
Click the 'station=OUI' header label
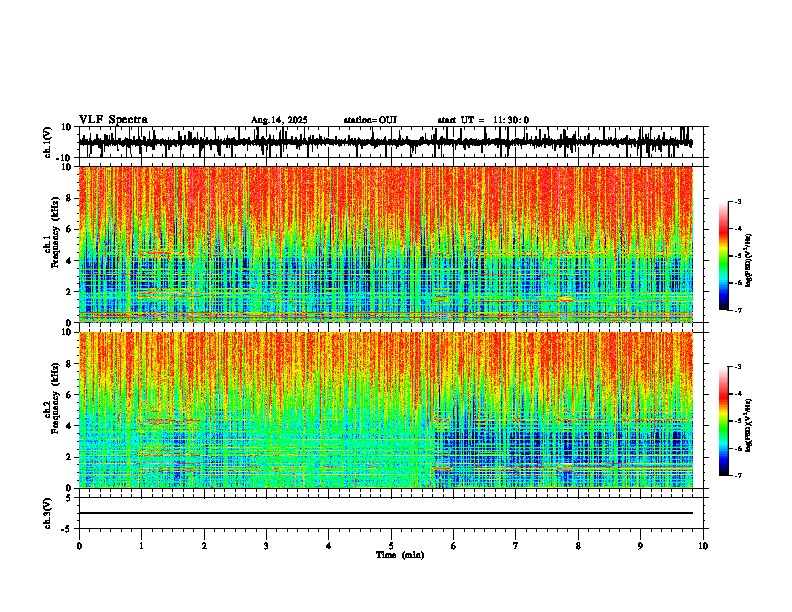pos(370,120)
